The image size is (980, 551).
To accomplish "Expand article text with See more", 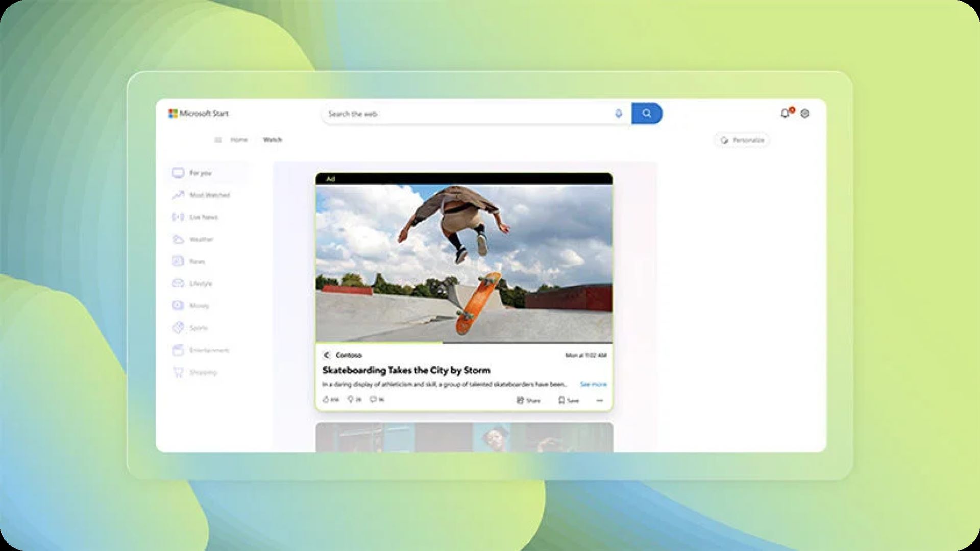I will (593, 384).
